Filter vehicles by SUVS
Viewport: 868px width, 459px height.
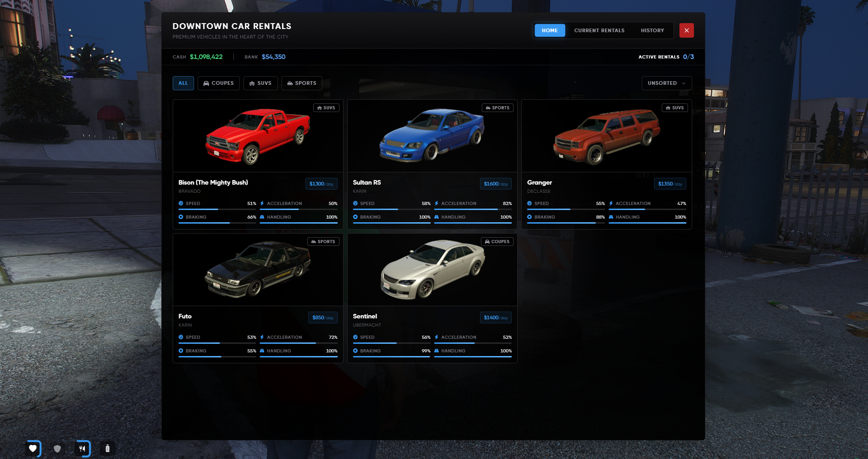[261, 83]
